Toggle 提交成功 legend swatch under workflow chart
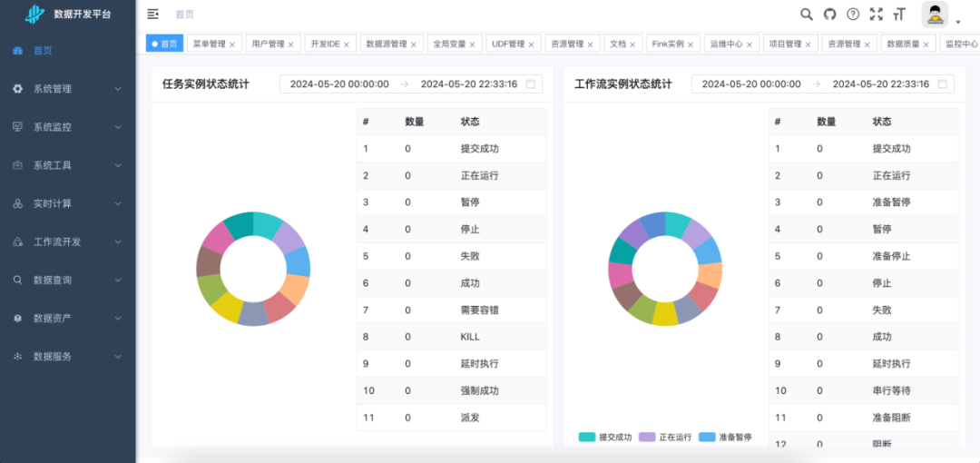 [x=586, y=437]
